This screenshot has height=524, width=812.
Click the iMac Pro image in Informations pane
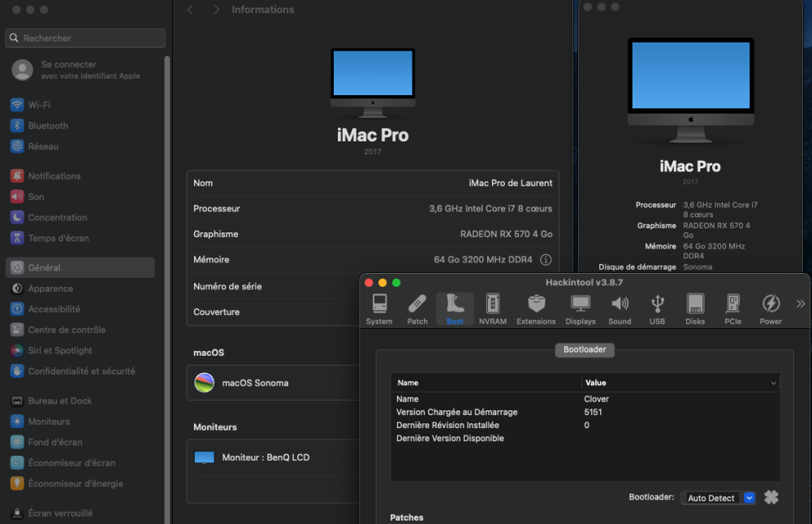[x=373, y=82]
